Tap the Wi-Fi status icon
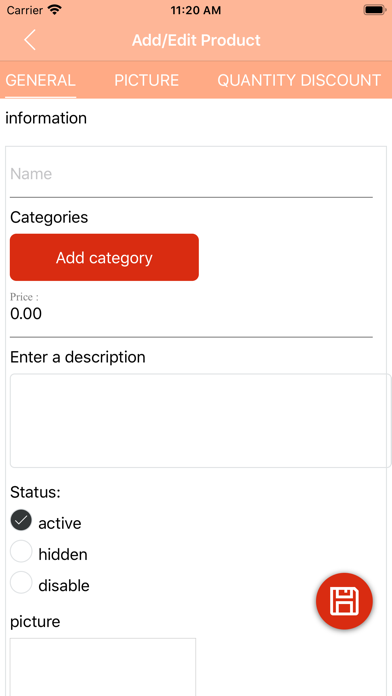Image resolution: width=392 pixels, height=696 pixels. [55, 10]
